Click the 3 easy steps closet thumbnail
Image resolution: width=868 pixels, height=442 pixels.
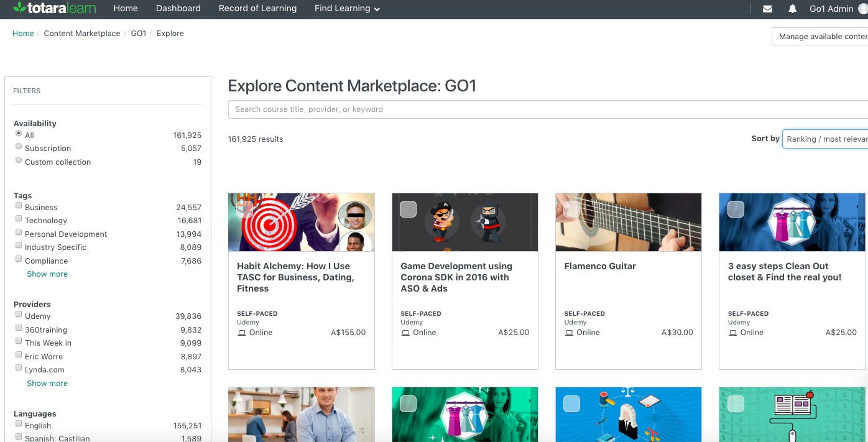click(792, 222)
